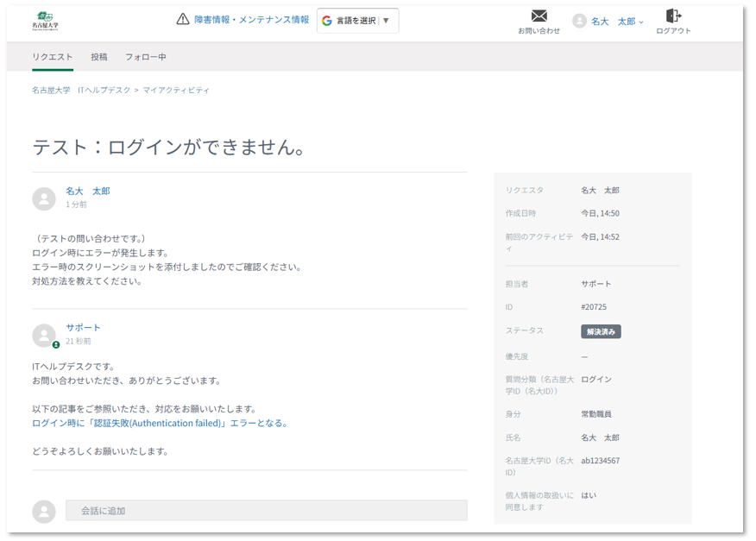Click the Google G logo icon
The image size is (756, 541).
pos(327,21)
